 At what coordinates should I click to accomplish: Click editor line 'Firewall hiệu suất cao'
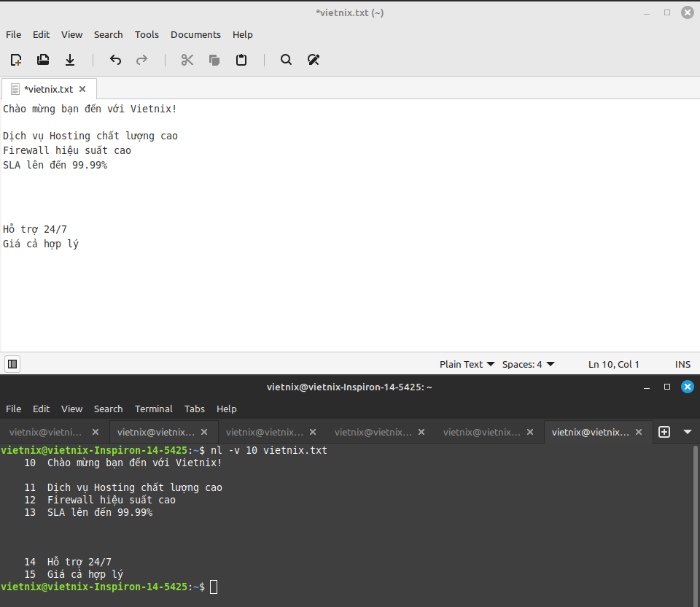[67, 150]
